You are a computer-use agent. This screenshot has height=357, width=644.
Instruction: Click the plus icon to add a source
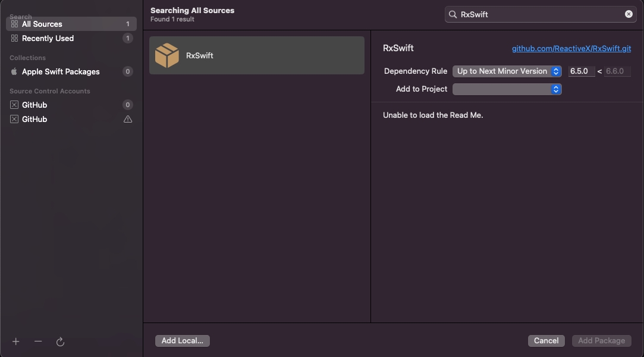[x=16, y=342]
